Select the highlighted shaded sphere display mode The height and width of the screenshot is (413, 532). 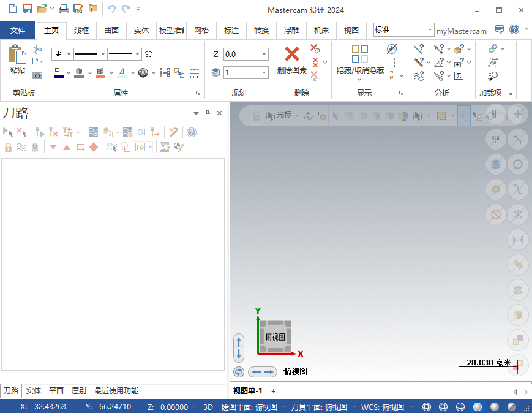point(478,407)
